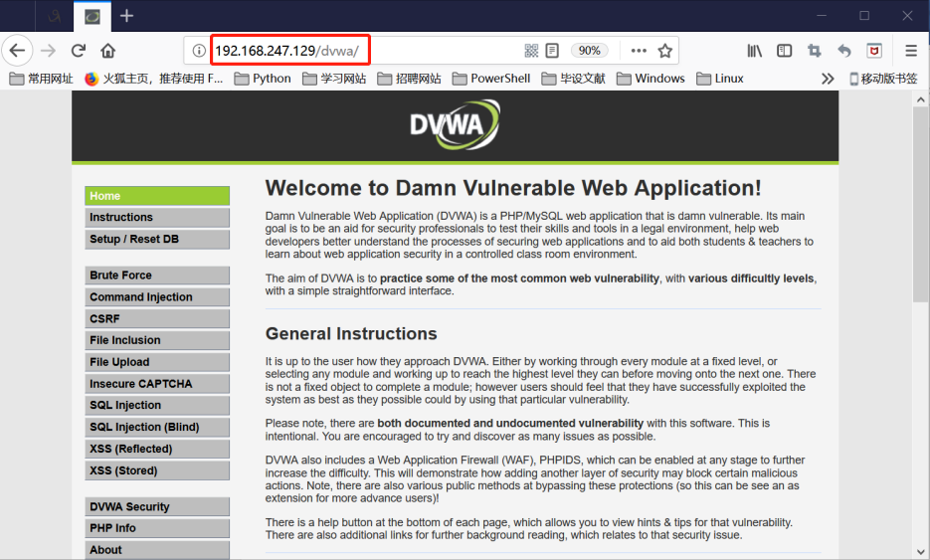Screen dimensions: 930x560
Task: Select Home in the DVWA menu
Action: pyautogui.click(x=157, y=196)
